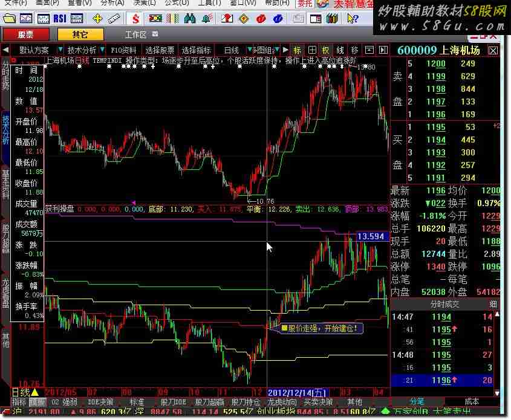The height and width of the screenshot is (420, 511).
Task: Click the open folder toolbar icon
Action: 9,19
